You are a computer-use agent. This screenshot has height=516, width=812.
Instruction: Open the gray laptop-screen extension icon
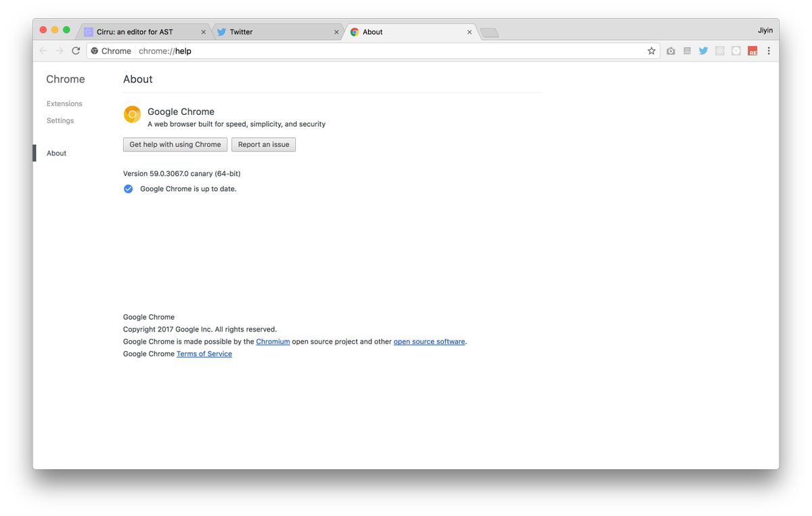coord(687,51)
